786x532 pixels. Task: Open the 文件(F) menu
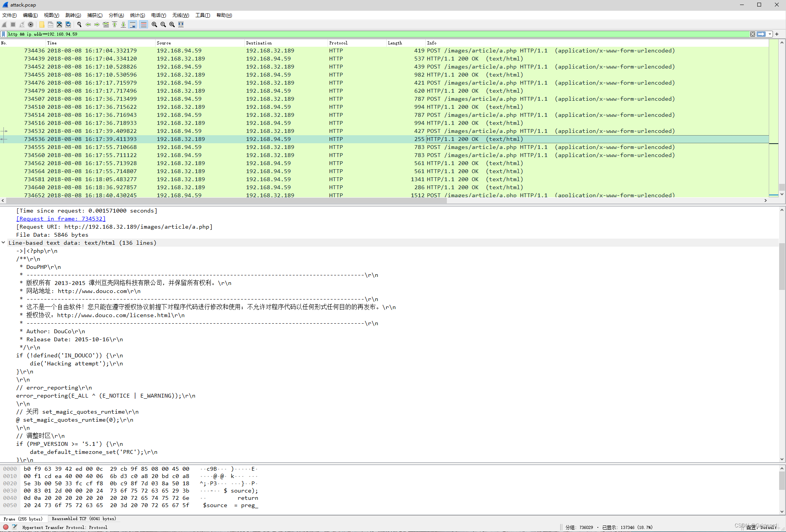[10, 15]
